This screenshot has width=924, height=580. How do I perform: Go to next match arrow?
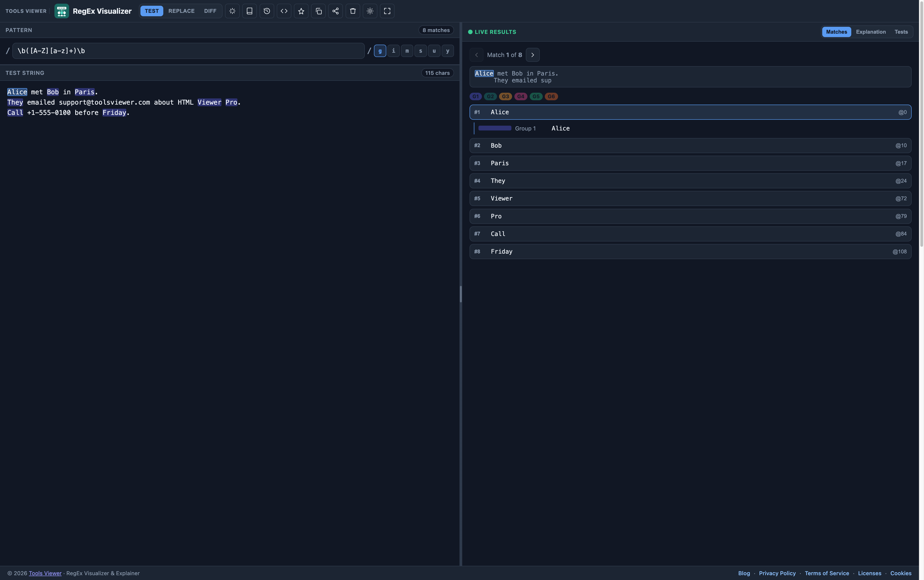coord(533,55)
